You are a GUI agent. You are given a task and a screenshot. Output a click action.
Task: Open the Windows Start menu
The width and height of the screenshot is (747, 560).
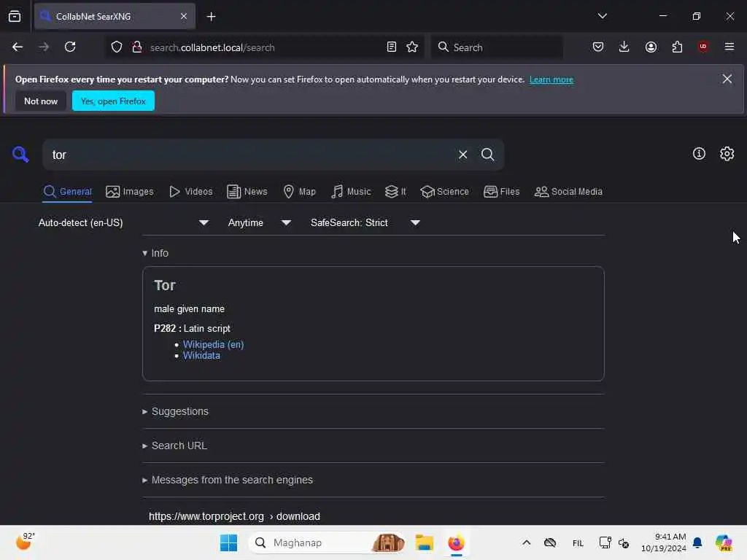(228, 542)
